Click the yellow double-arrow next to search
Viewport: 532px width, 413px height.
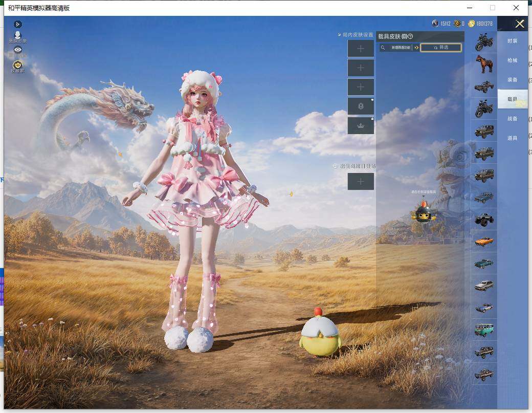pyautogui.click(x=416, y=48)
